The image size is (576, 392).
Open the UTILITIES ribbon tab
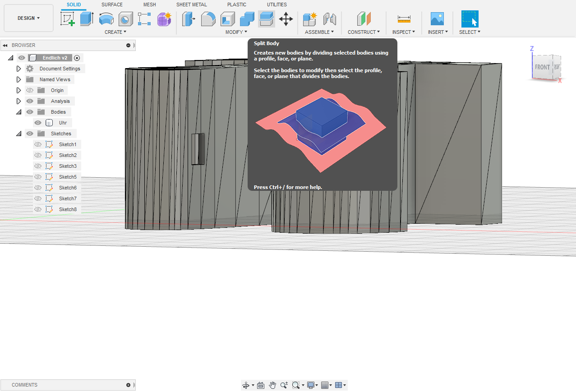[276, 5]
